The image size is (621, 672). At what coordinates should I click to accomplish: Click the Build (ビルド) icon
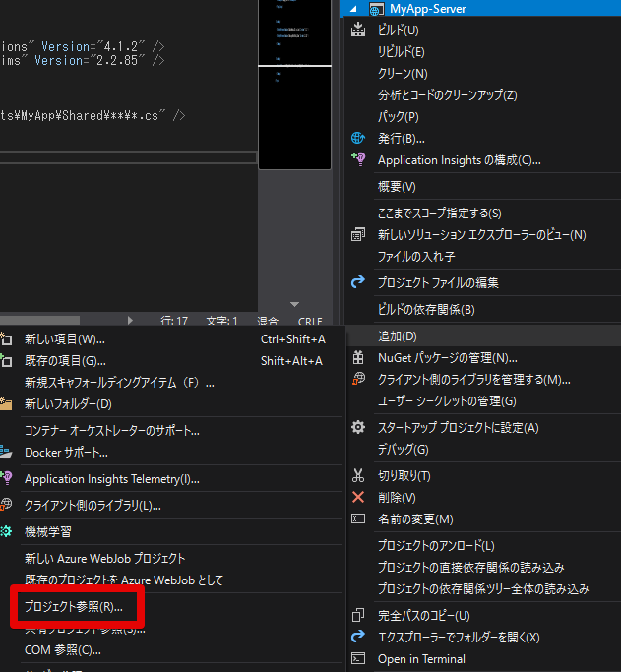point(358,30)
